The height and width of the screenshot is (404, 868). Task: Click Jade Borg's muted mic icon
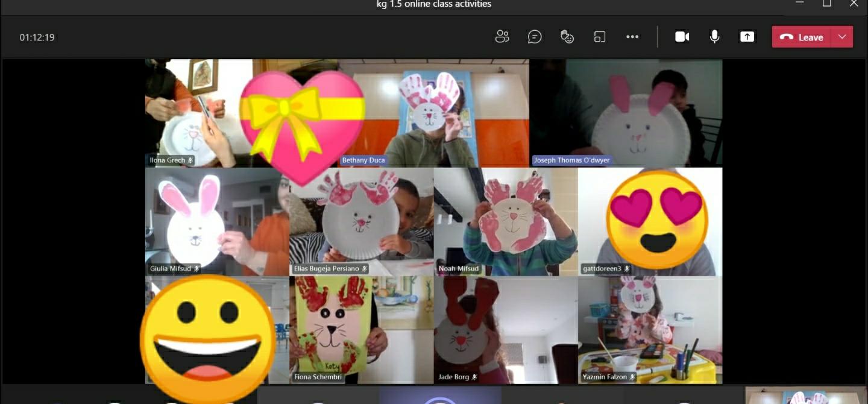[x=475, y=377]
